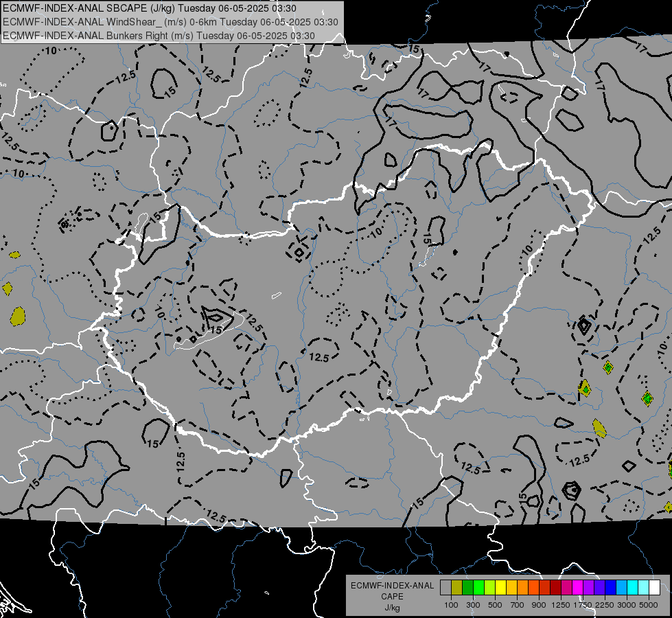The height and width of the screenshot is (618, 672).
Task: Click the 700 legend tick value
Action: pos(518,605)
